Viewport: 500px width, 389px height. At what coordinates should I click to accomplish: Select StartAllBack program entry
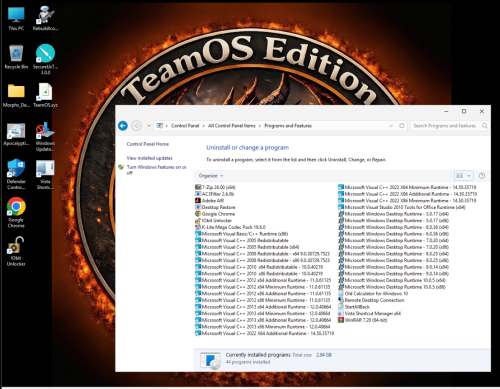[x=354, y=307]
